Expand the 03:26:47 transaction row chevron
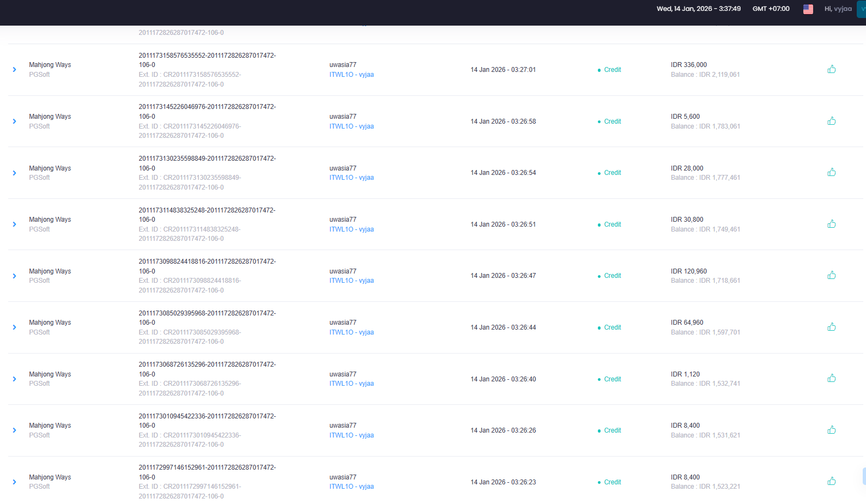The height and width of the screenshot is (504, 866). pyautogui.click(x=15, y=276)
